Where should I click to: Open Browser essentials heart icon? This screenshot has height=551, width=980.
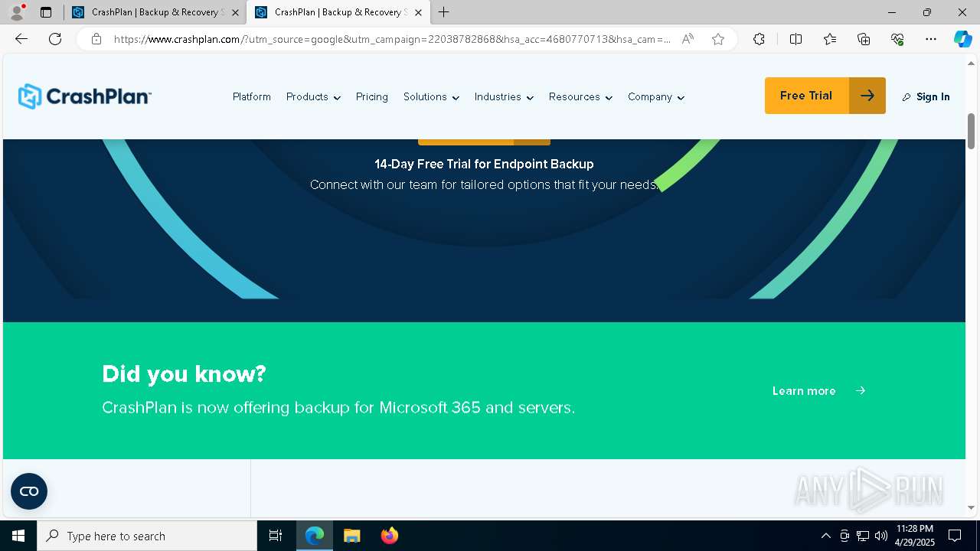click(x=897, y=39)
